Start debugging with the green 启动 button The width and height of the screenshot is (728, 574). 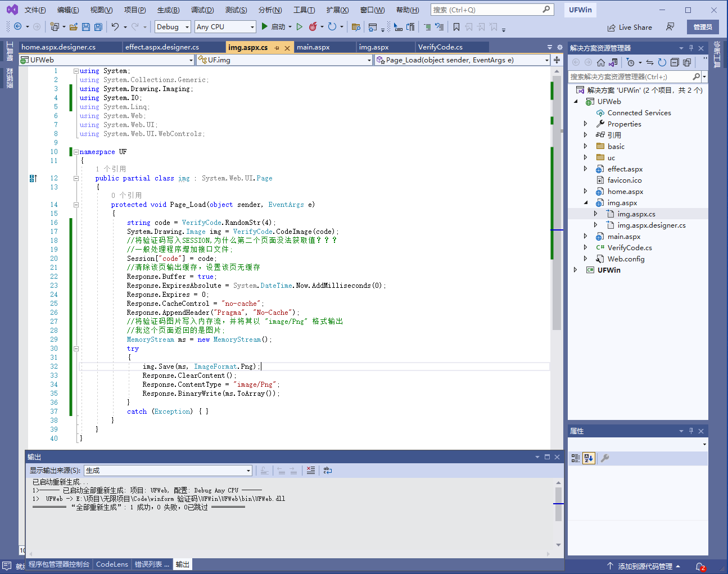click(x=274, y=26)
